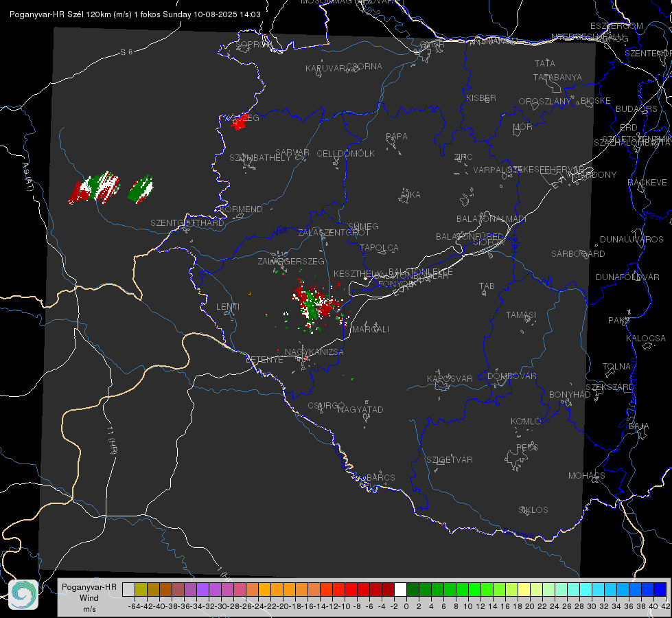Click the 'Poganyvar-HR Wind m/s' legend label
Screen dimensions: 672x618
coord(89,598)
